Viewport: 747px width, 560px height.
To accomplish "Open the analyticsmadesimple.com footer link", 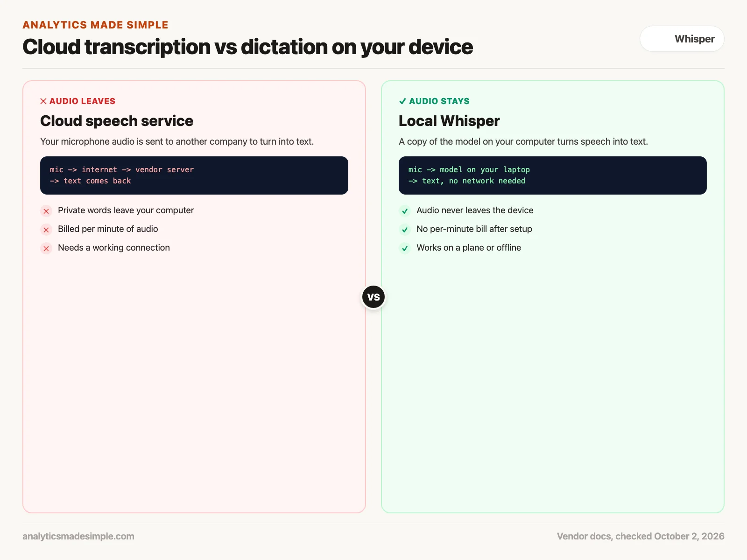I will tap(78, 536).
